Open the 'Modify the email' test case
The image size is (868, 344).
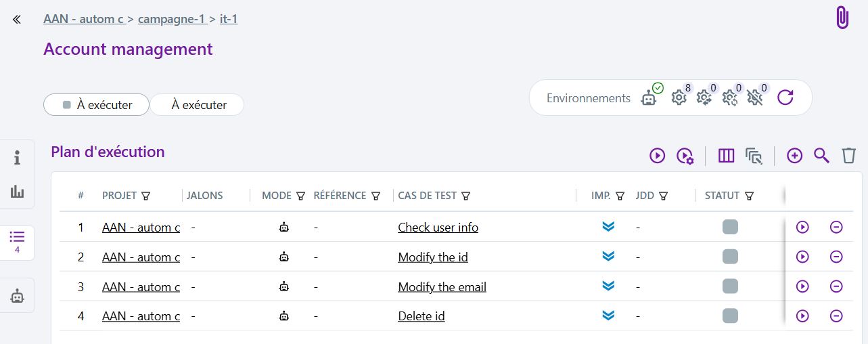442,287
